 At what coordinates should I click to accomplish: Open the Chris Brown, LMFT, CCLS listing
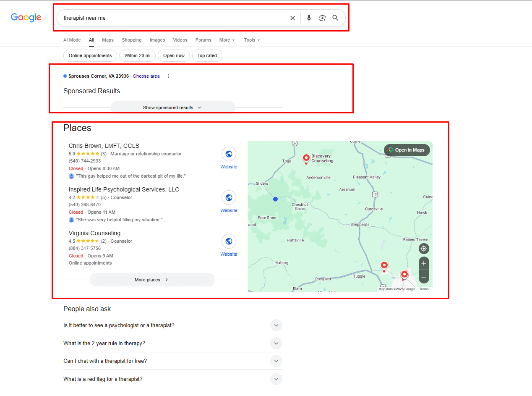pos(104,146)
